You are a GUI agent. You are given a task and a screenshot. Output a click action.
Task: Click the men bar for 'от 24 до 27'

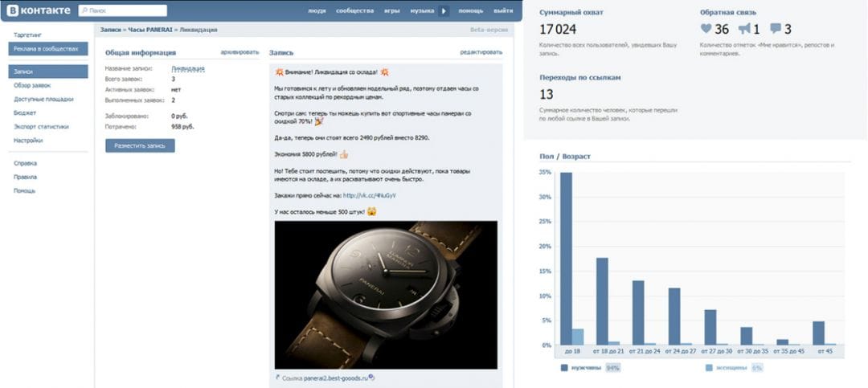point(674,316)
